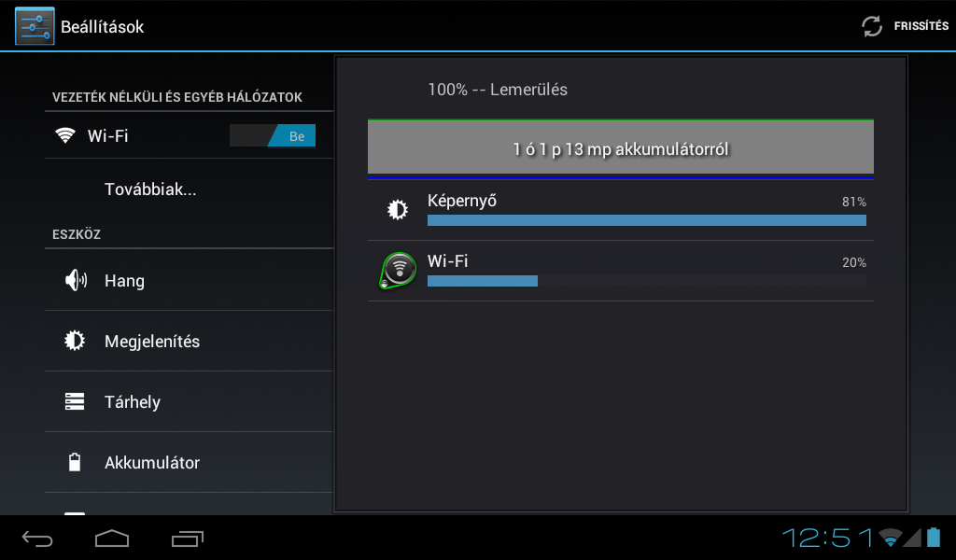The height and width of the screenshot is (560, 956).
Task: Tap the Back navigation arrow
Action: tap(37, 539)
